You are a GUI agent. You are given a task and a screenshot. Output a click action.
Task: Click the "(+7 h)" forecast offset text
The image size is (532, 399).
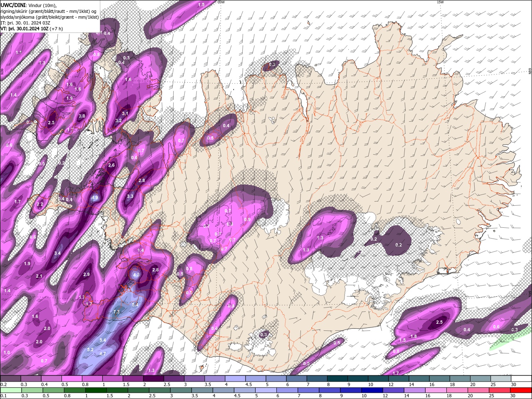tap(56, 29)
